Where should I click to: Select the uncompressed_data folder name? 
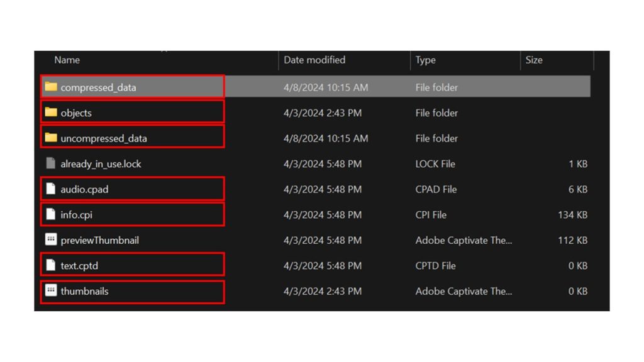104,138
